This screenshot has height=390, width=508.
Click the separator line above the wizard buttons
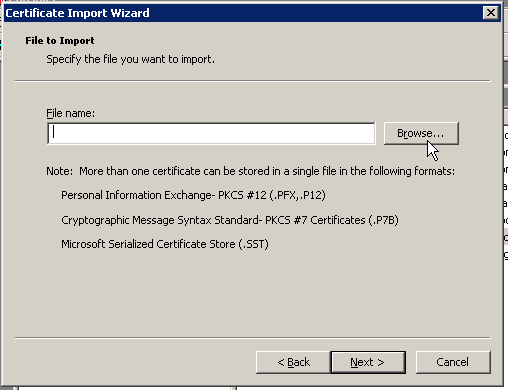click(x=253, y=338)
